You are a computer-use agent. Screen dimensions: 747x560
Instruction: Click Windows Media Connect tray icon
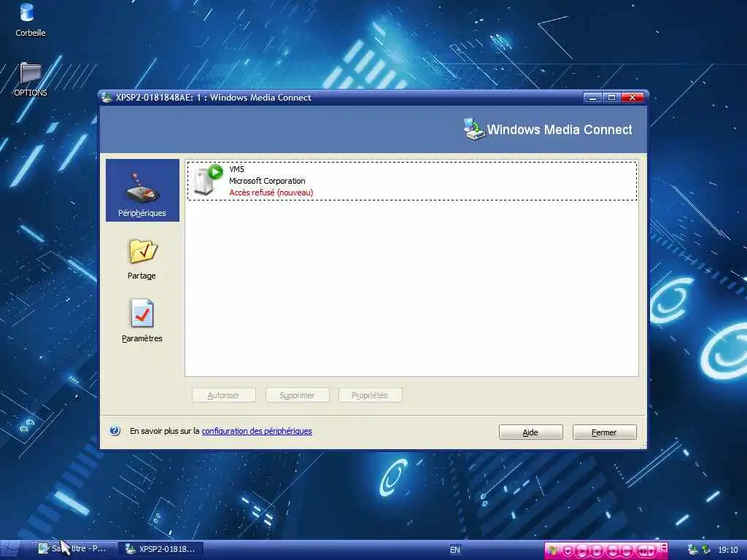693,550
